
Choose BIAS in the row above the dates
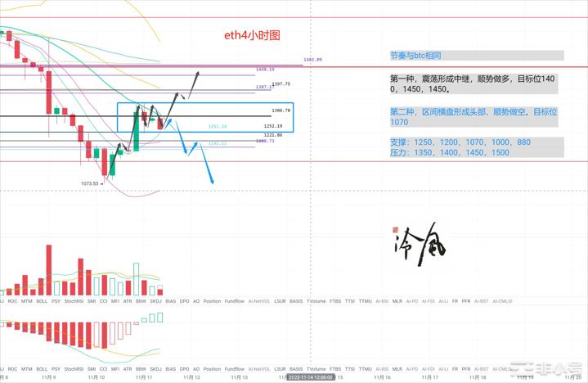[171, 369]
